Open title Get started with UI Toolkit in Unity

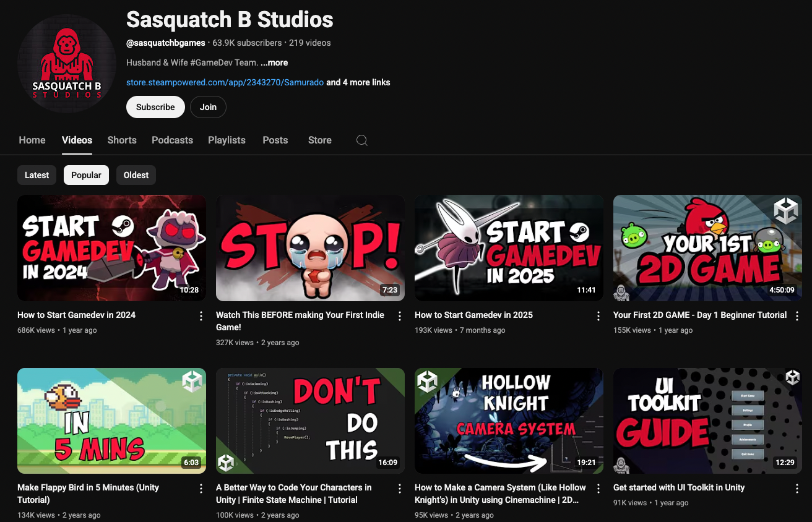[x=679, y=487]
